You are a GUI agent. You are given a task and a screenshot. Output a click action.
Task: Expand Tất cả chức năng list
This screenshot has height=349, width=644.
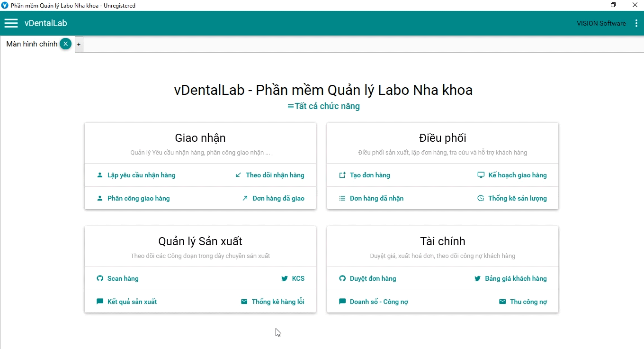coord(323,106)
